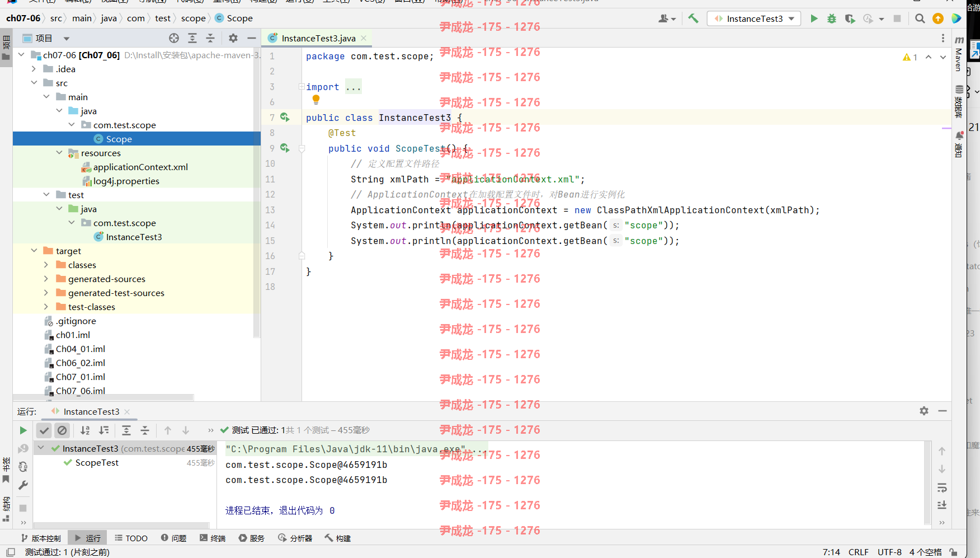Toggle scroll to end of console

tap(942, 505)
